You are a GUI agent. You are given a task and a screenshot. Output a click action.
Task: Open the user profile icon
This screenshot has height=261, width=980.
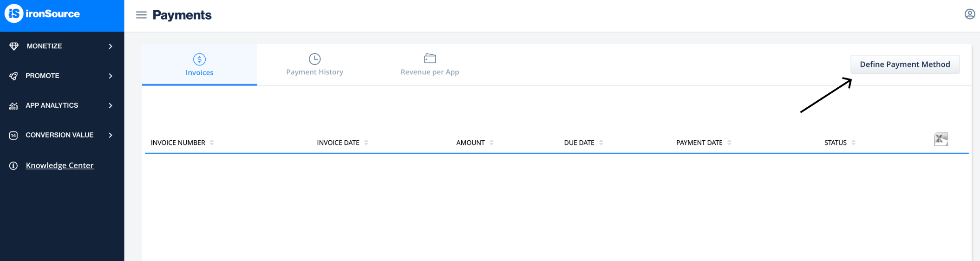coord(969,14)
